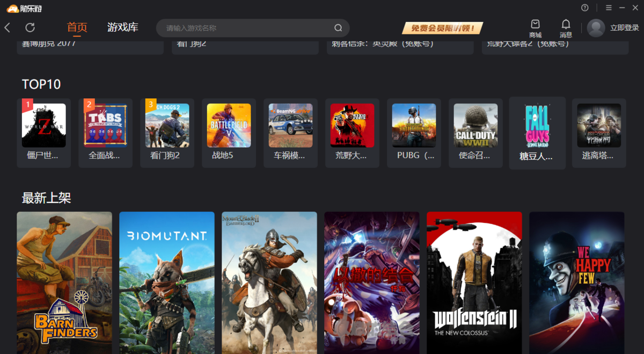Open the Watch Dogs 2 thumbnail
This screenshot has height=354, width=644.
click(167, 126)
